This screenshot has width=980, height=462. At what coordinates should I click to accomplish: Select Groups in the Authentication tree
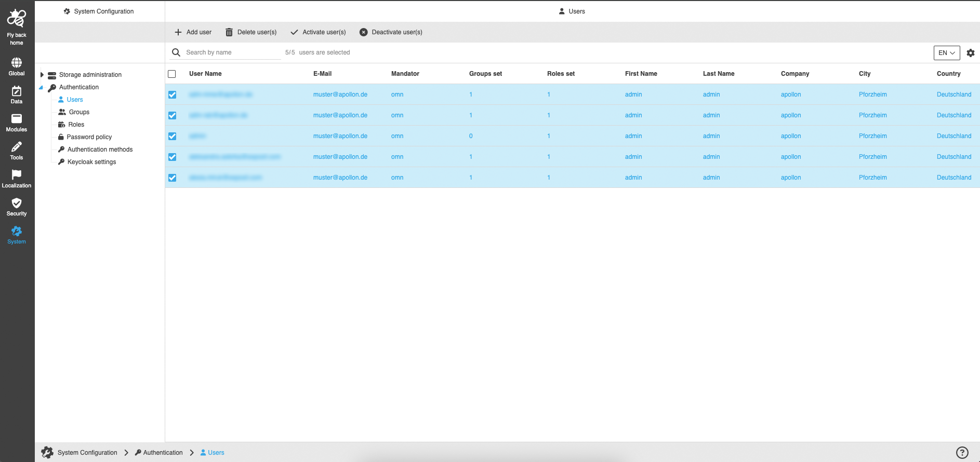point(79,112)
